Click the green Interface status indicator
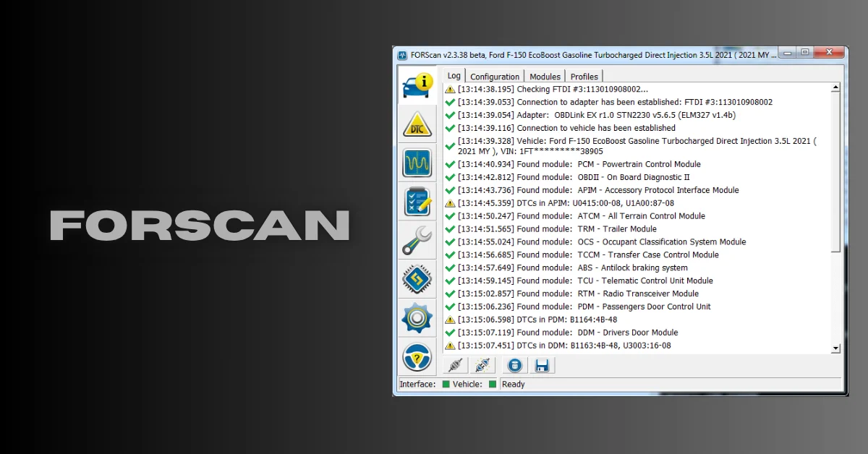 click(446, 384)
